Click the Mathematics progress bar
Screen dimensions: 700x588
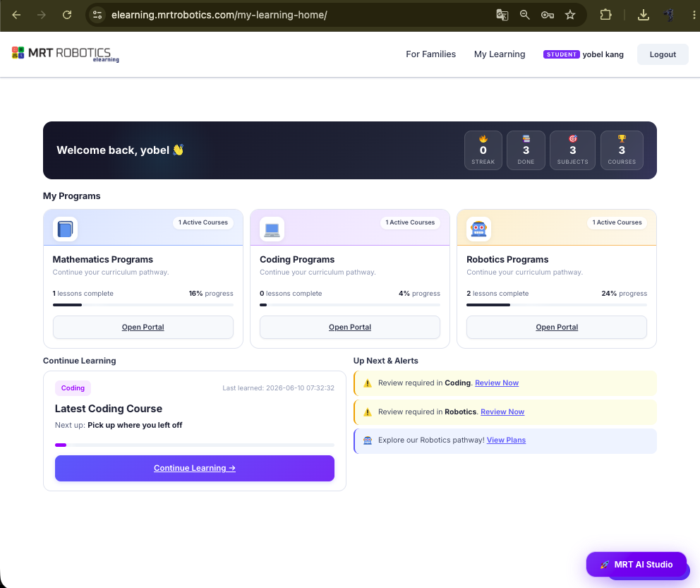point(143,305)
